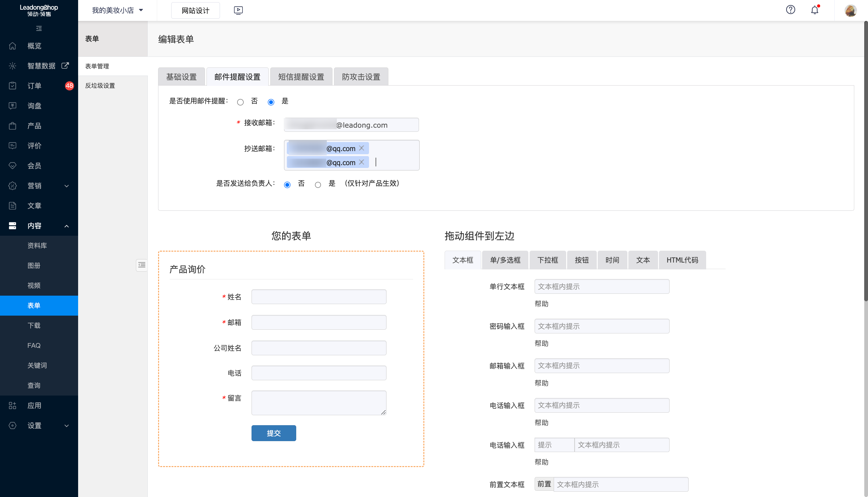Click the notification bell icon
Screen dimensions: 868x497
coord(814,10)
